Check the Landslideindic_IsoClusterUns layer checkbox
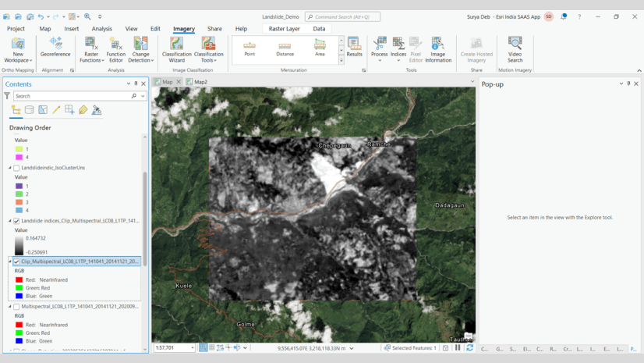 16,168
